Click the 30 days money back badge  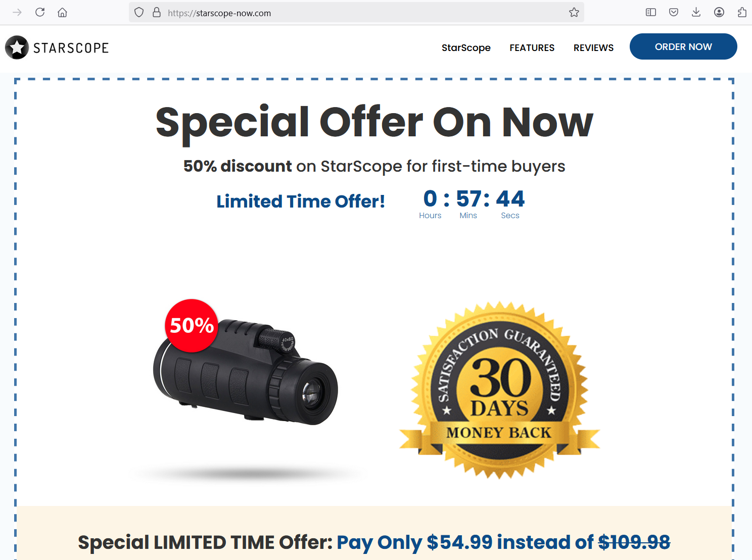tap(499, 390)
